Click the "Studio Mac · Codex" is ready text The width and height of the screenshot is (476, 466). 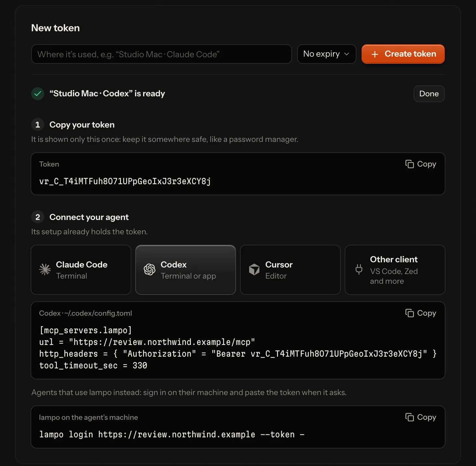click(107, 94)
